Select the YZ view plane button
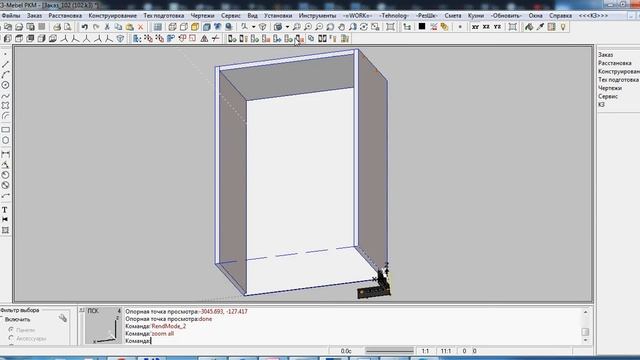 coord(497,27)
